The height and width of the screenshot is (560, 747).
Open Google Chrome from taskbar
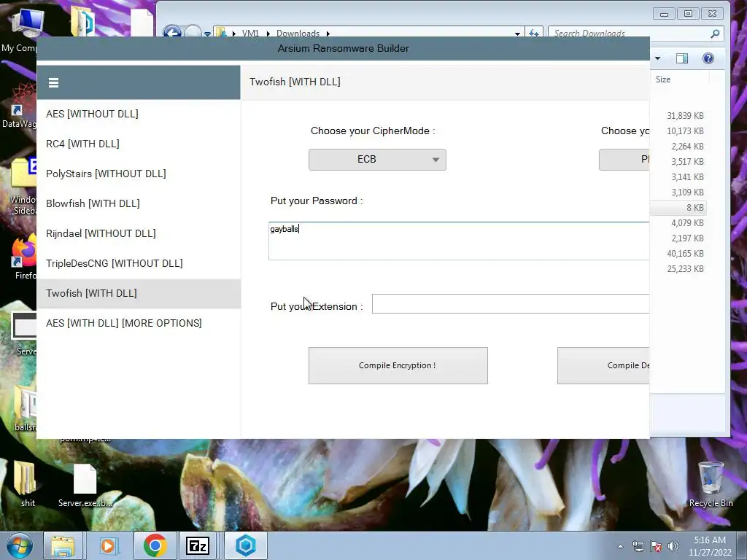(155, 545)
